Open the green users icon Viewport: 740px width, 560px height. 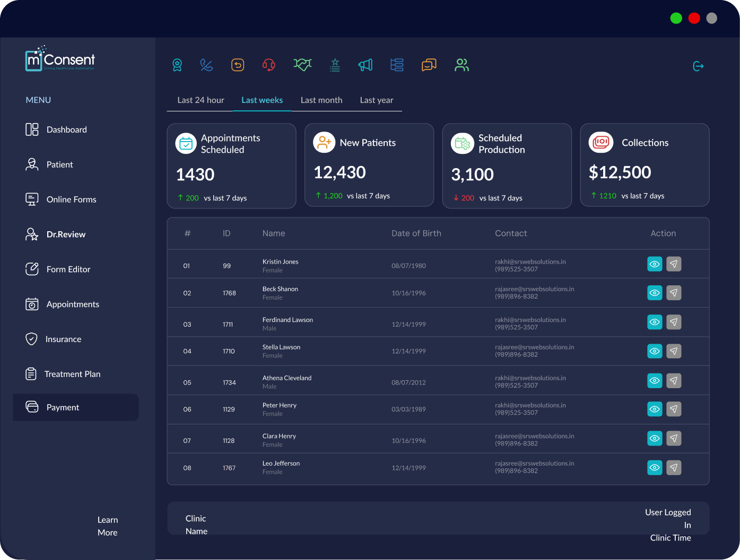[462, 65]
